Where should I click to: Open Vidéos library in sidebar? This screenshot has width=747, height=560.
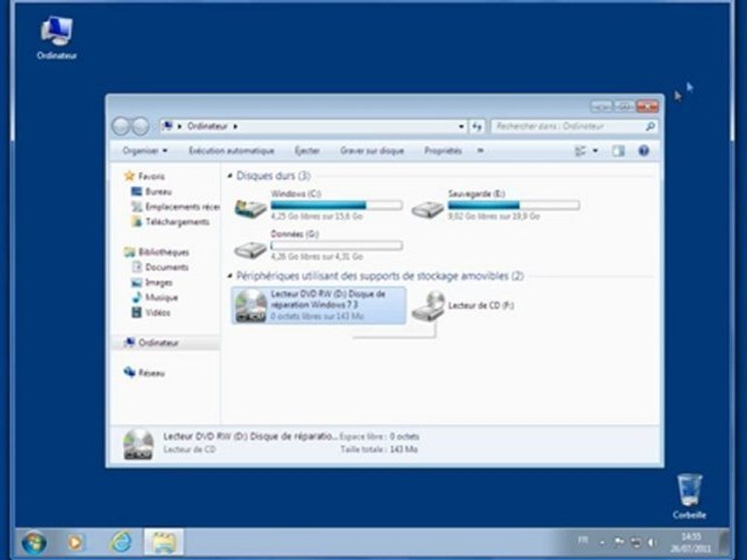[x=151, y=313]
